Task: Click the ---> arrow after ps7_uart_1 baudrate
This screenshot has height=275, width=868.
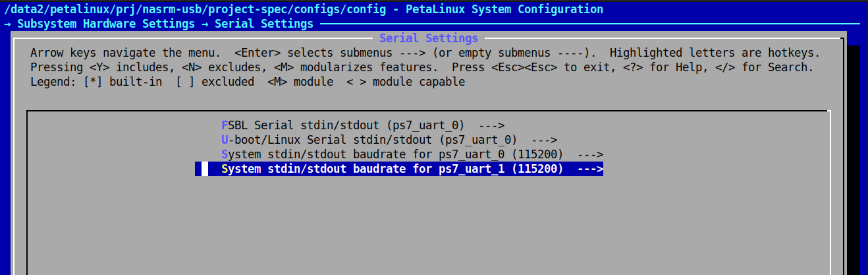Action: (x=590, y=169)
